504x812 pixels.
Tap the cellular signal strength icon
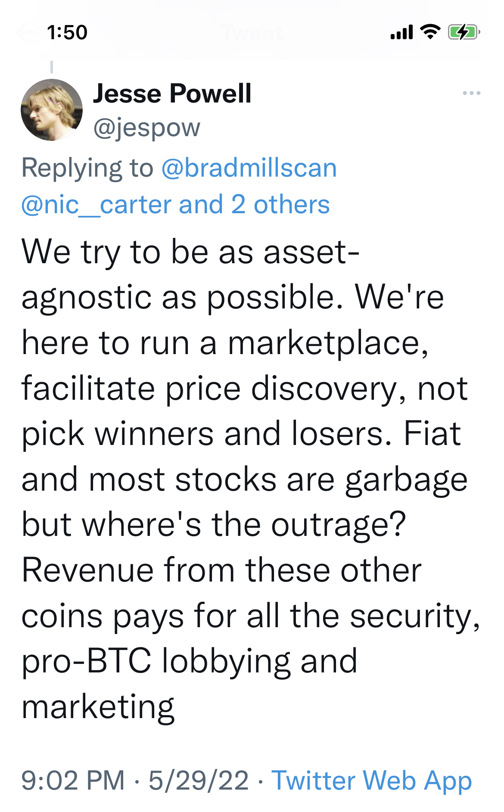[x=401, y=32]
